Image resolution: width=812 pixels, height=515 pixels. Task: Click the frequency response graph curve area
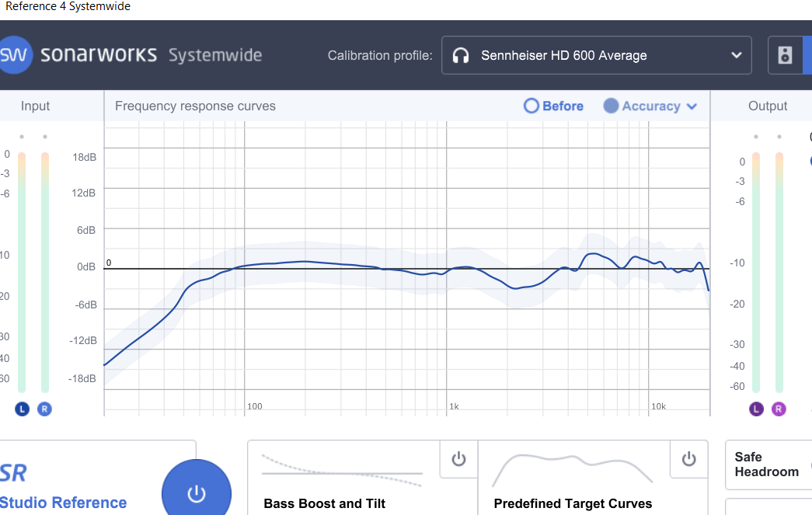click(x=406, y=268)
